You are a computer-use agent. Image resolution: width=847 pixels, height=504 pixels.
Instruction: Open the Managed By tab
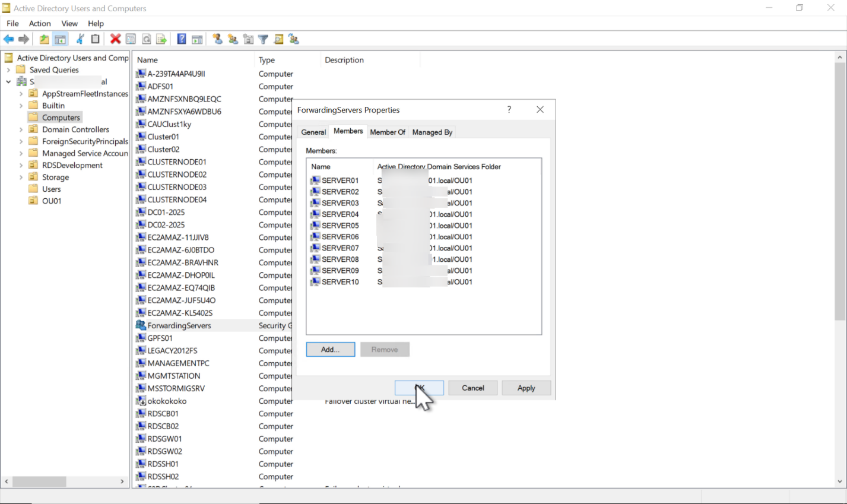(432, 132)
